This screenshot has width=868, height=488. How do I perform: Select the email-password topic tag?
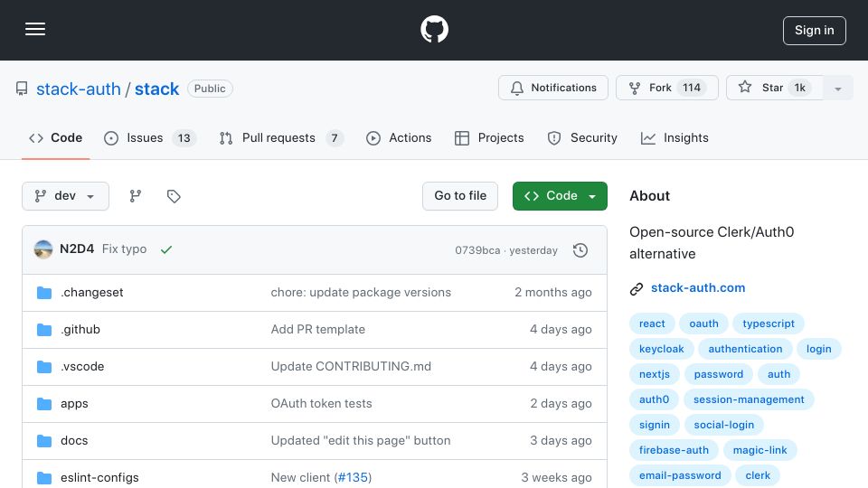pyautogui.click(x=680, y=476)
